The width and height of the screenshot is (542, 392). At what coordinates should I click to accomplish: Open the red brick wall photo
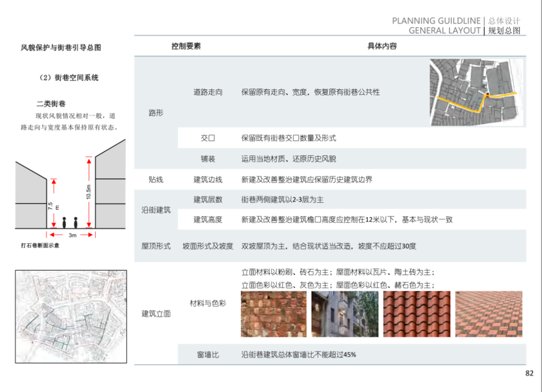pyautogui.click(x=274, y=314)
